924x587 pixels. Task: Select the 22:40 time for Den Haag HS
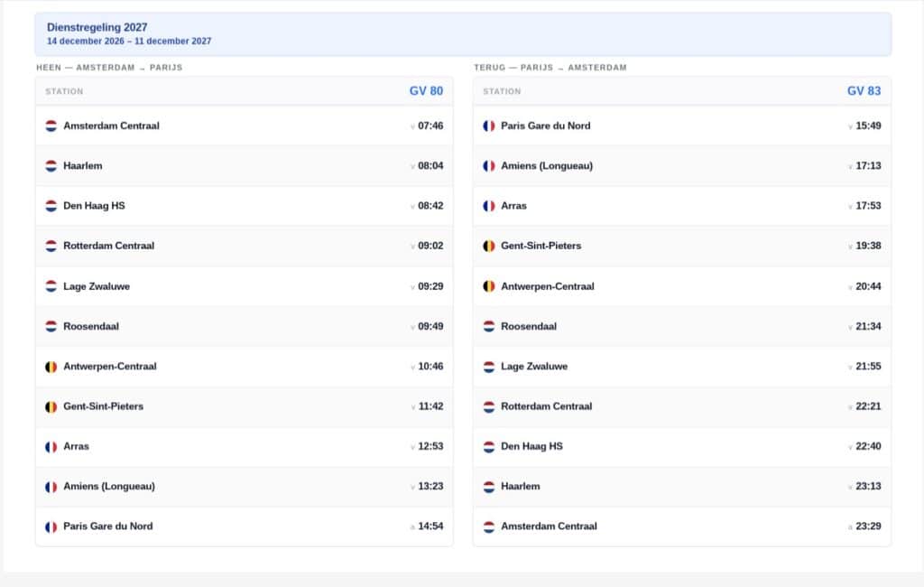(868, 447)
